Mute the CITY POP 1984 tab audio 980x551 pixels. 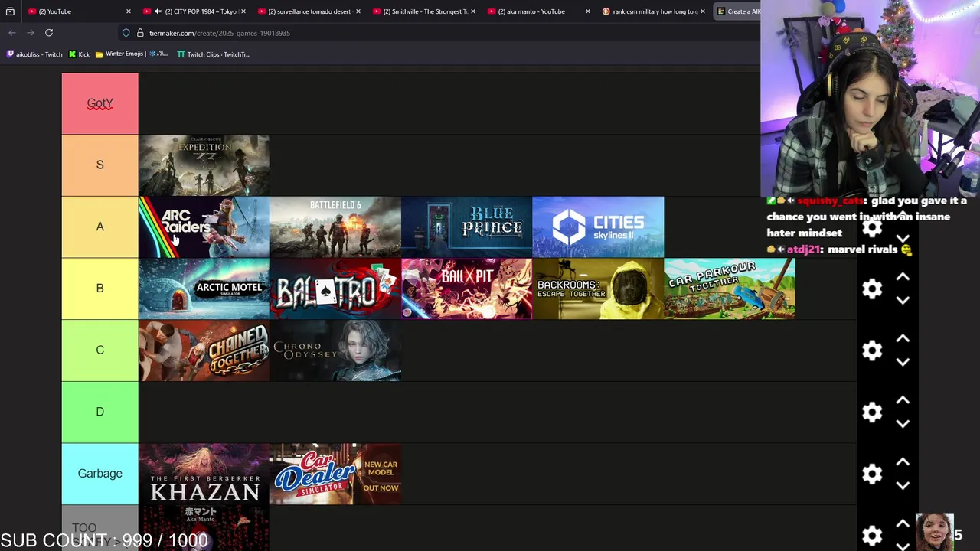tap(158, 11)
